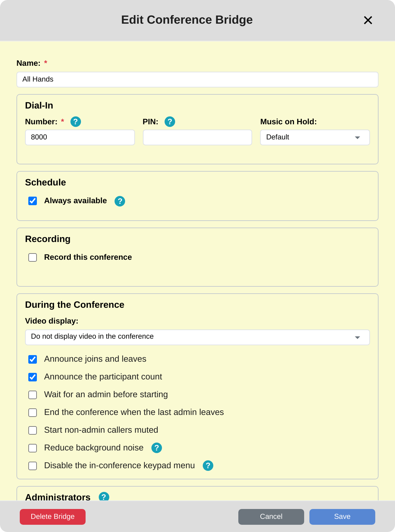Show help for Always available
This screenshot has height=532, width=395.
pyautogui.click(x=120, y=201)
